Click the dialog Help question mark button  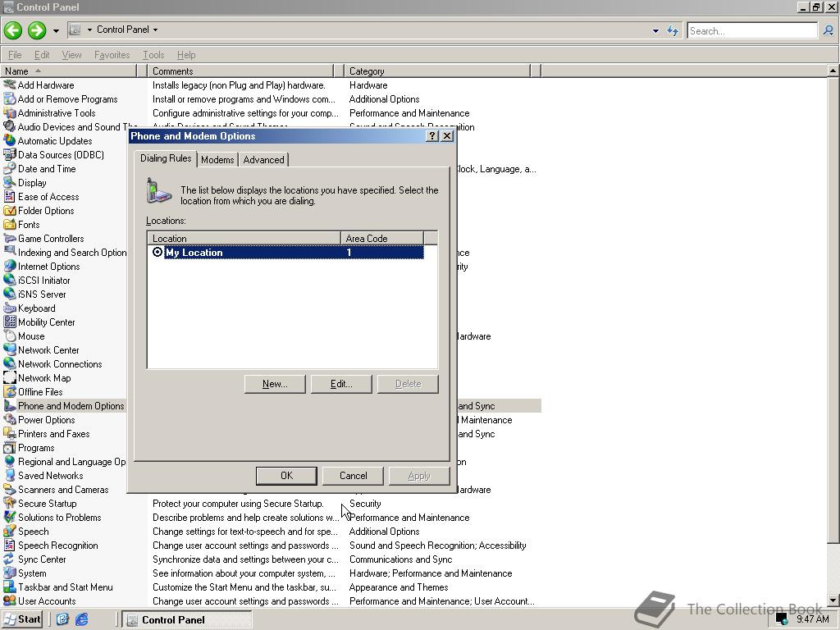[432, 136]
